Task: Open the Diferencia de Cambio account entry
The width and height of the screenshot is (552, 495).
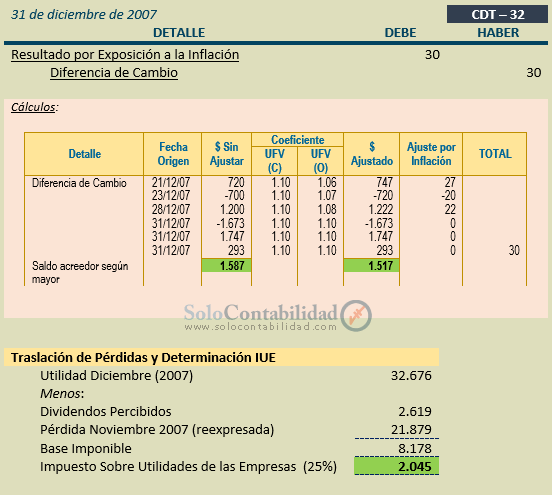Action: click(x=114, y=73)
